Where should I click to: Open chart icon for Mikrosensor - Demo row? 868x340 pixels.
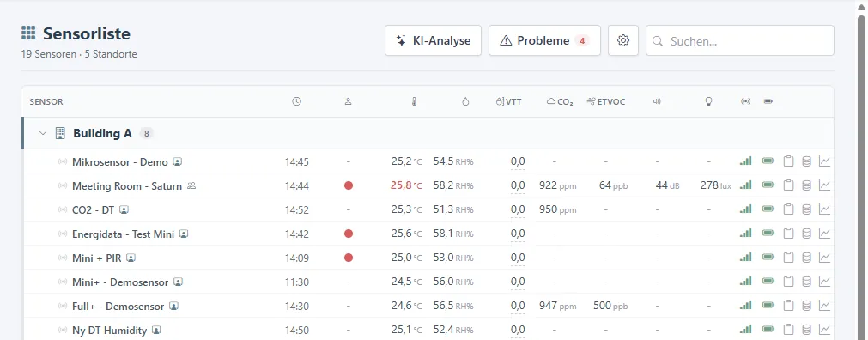[x=825, y=161]
